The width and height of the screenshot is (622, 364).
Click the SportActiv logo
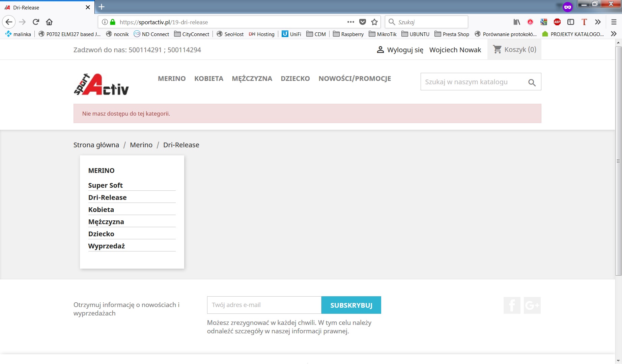[101, 84]
